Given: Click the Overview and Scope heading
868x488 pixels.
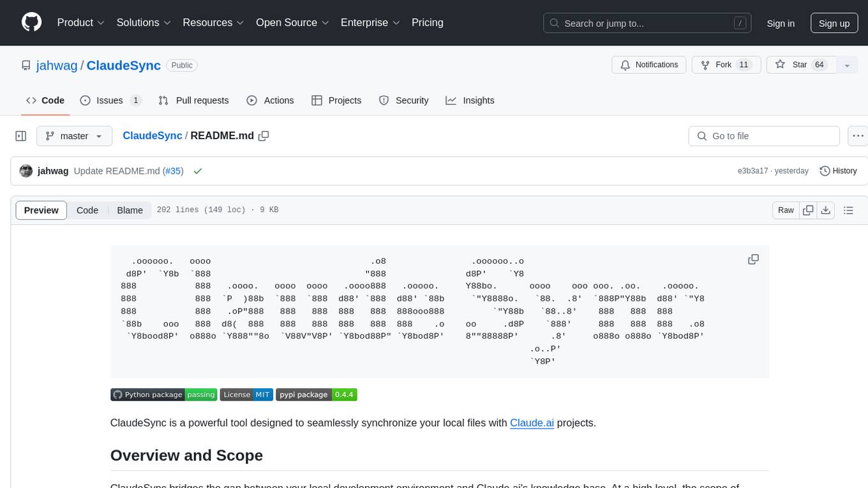Looking at the screenshot, I should pos(186,455).
